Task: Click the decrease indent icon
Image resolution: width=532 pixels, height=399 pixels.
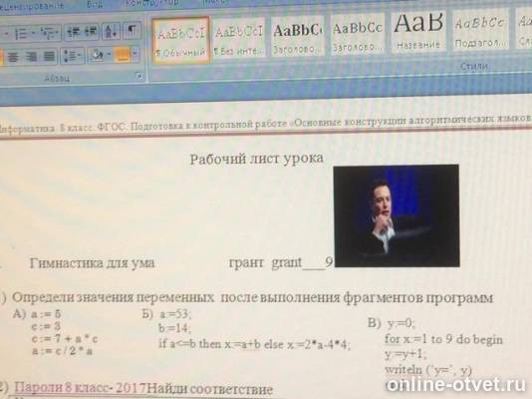Action: [x=74, y=32]
